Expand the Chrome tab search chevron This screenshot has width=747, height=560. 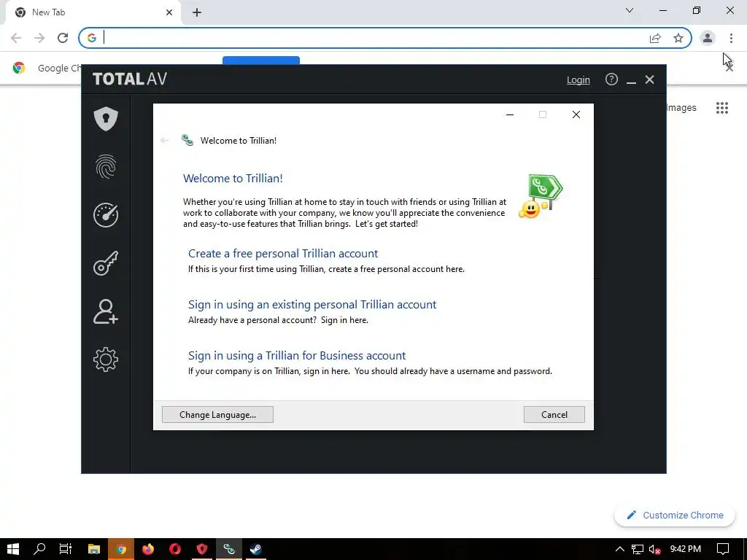click(x=630, y=10)
